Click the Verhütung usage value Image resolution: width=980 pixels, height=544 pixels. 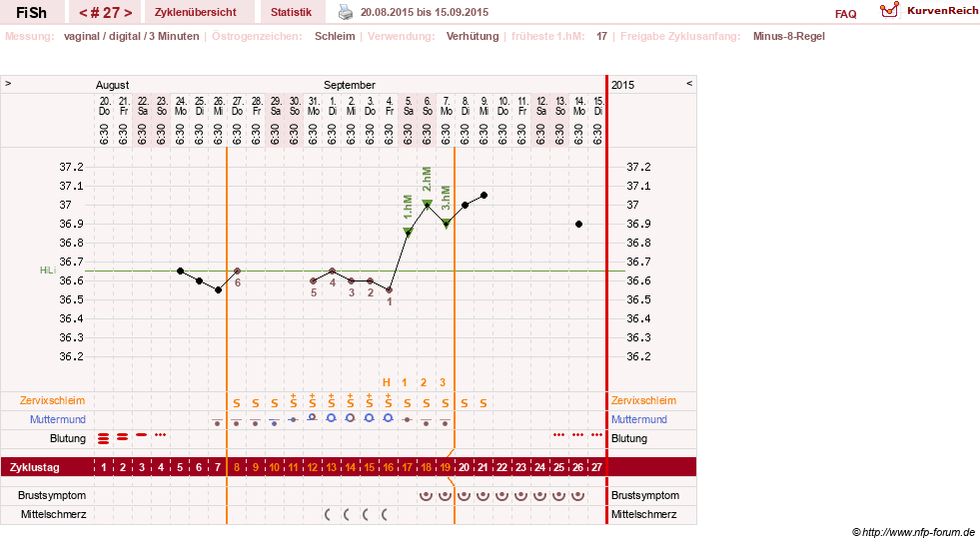point(473,36)
